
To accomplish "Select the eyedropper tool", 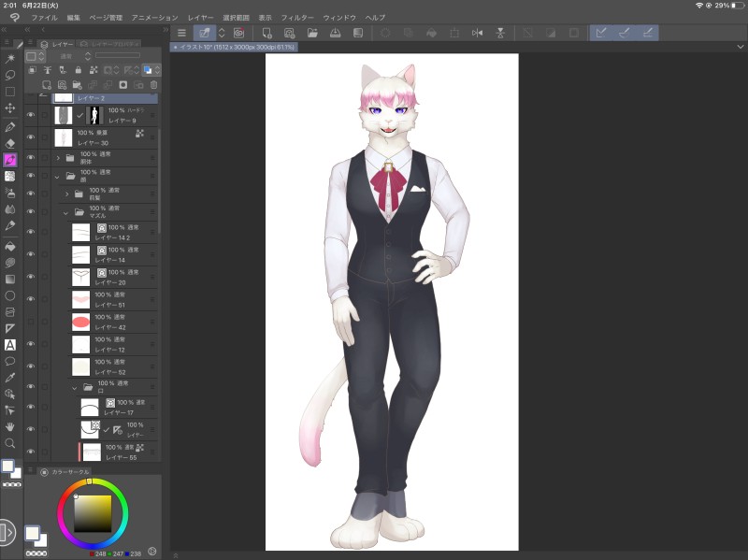I will [10, 378].
